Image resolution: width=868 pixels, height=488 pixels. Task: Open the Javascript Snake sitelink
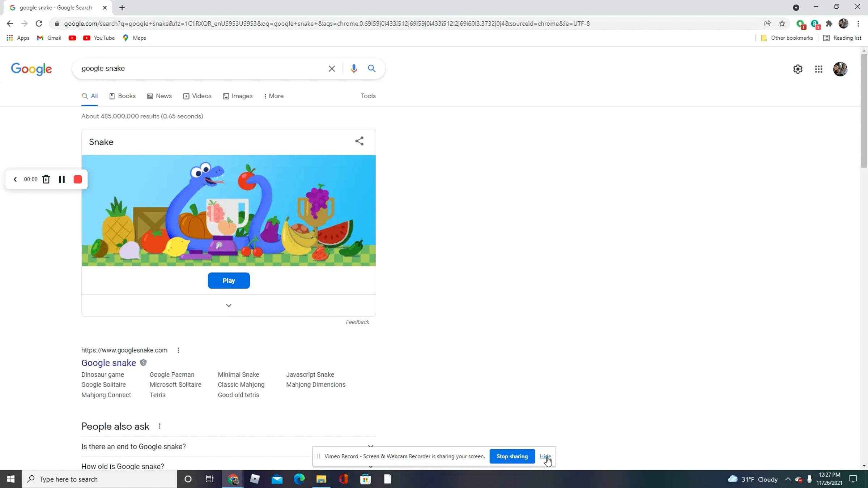tap(310, 375)
